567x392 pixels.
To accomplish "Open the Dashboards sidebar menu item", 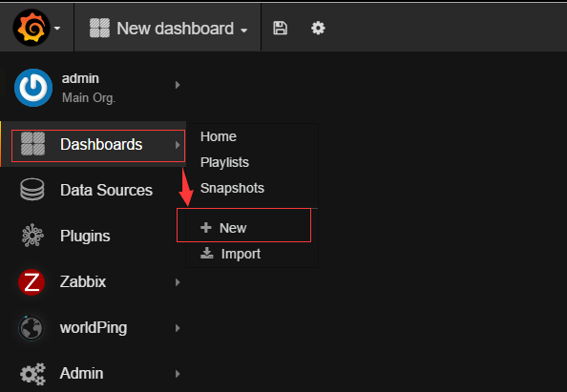I will [94, 144].
